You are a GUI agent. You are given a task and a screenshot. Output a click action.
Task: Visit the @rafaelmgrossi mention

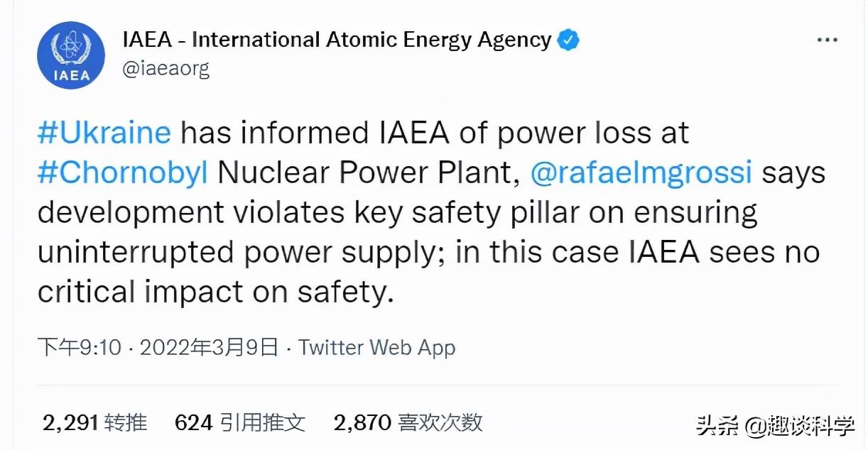pos(641,172)
